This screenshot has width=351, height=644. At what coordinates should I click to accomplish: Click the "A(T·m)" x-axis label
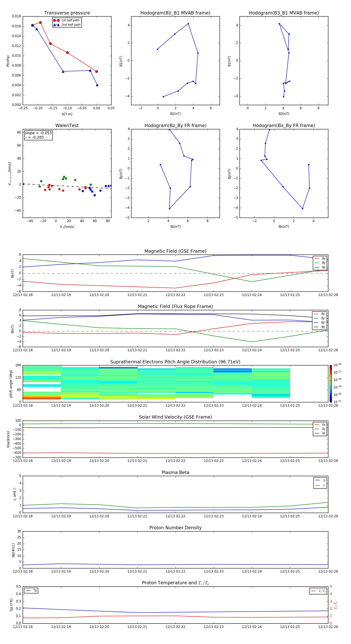click(67, 114)
